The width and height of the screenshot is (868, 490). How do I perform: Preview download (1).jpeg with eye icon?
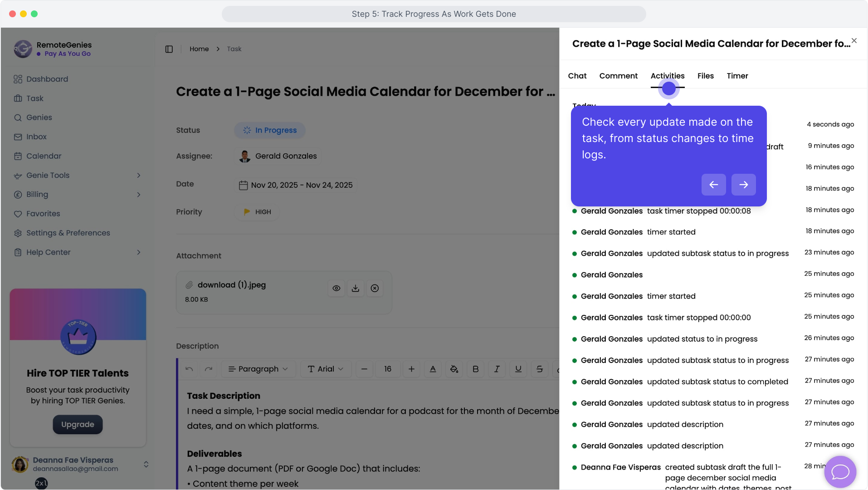336,288
